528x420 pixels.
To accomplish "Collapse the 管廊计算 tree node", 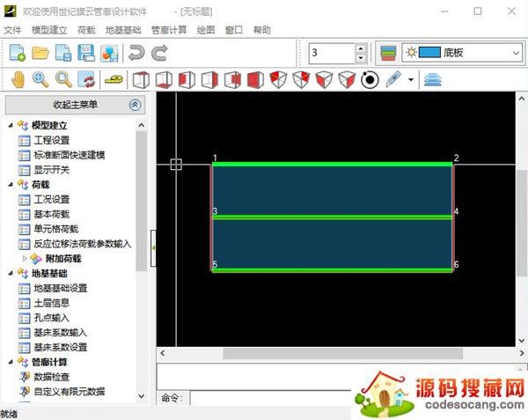I will point(11,362).
